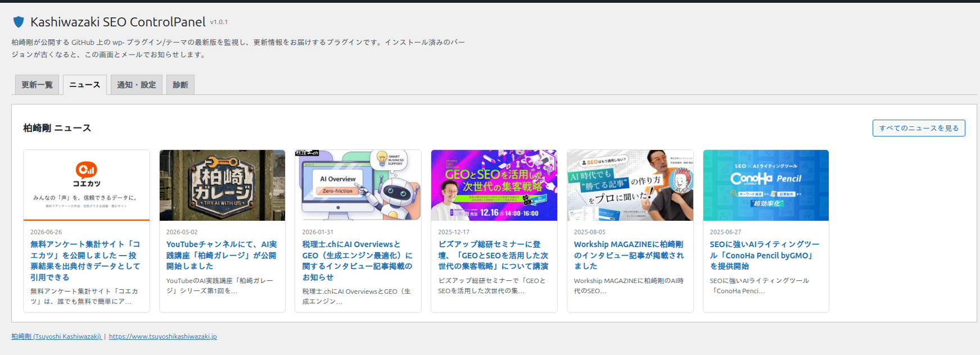Click the excerpt starting 無料アンケート集計サイト「コエカ
Viewport: 980px width, 355px height.
(x=84, y=297)
